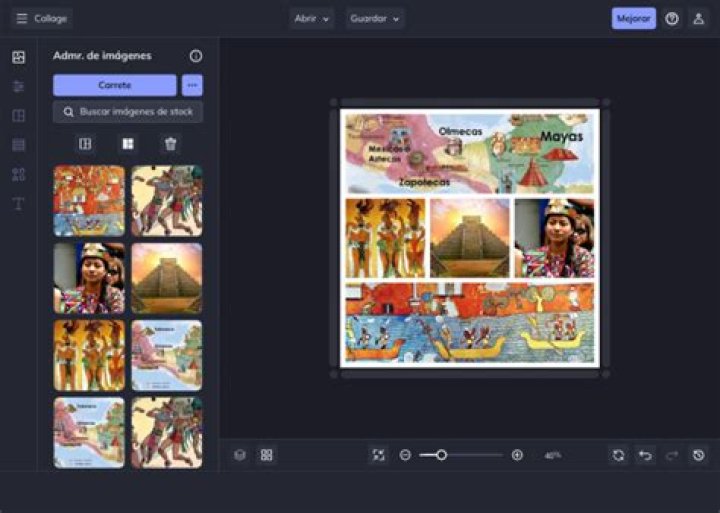Select the pyramid at sunset thumbnail in panel
The width and height of the screenshot is (720, 513).
click(x=167, y=278)
